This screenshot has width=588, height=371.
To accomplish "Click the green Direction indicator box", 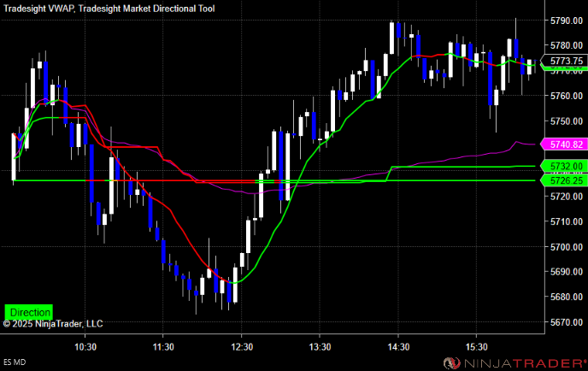I will (29, 312).
